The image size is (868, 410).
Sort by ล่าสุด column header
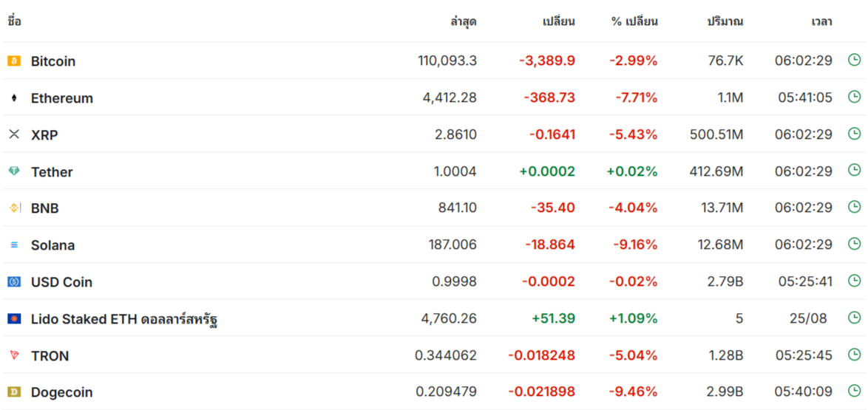[x=464, y=22]
